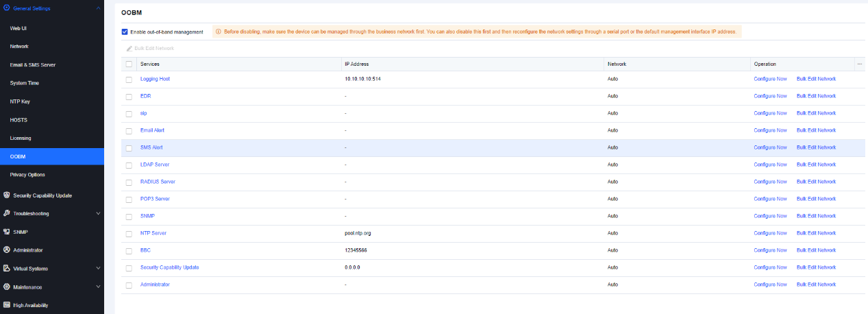Image resolution: width=868 pixels, height=314 pixels.
Task: Click the General Settings gear icon
Action: tap(7, 8)
